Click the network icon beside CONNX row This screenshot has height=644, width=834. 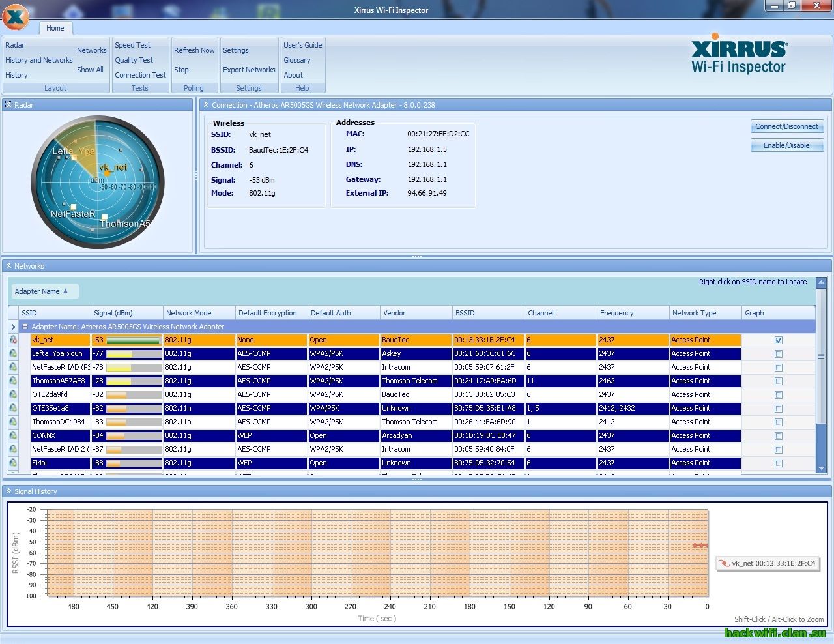[x=13, y=435]
